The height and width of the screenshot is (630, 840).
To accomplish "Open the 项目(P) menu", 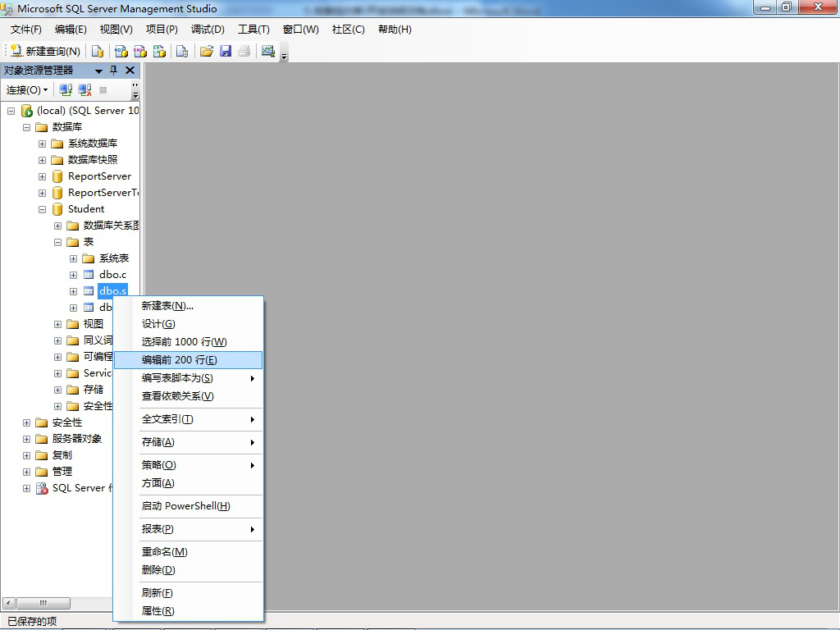I will pos(162,30).
